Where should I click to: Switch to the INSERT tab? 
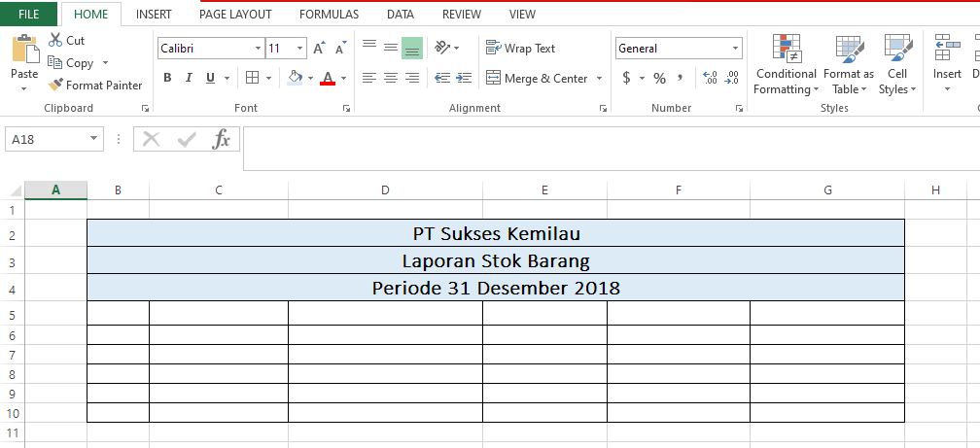coord(154,14)
